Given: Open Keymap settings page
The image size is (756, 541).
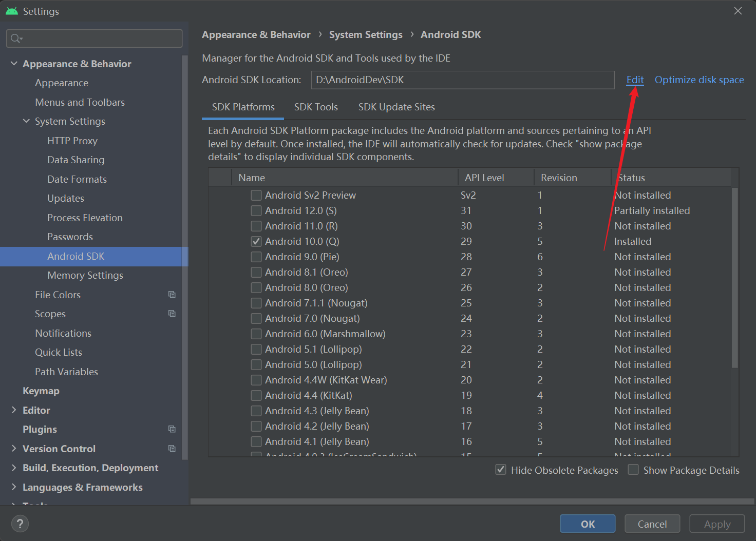Looking at the screenshot, I should point(41,391).
